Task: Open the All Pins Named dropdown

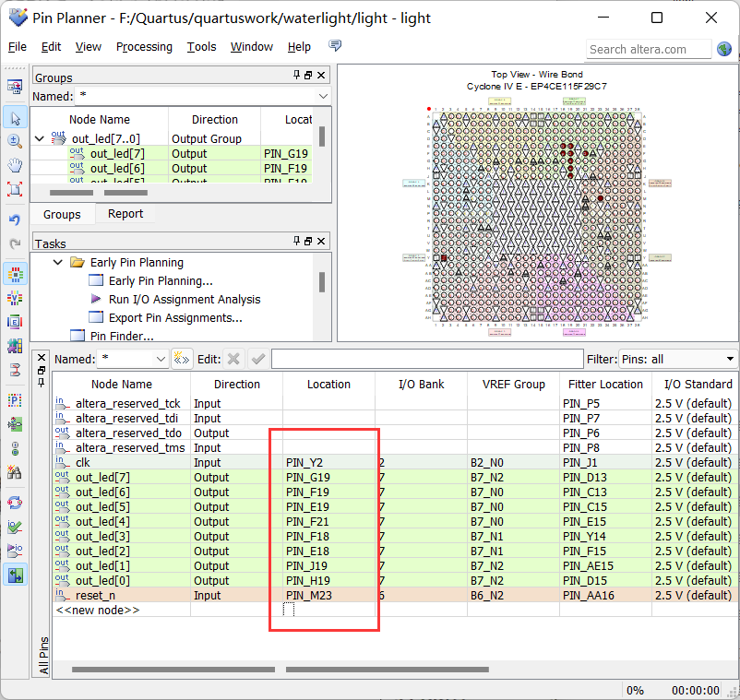Action: pyautogui.click(x=161, y=360)
